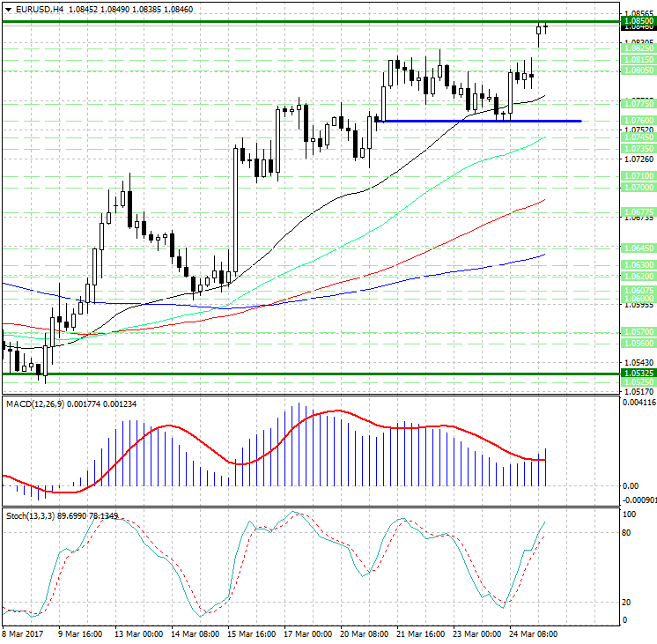The width and height of the screenshot is (657, 644).
Task: Select the blue horizontal line at 1.07600
Action: tap(476, 121)
